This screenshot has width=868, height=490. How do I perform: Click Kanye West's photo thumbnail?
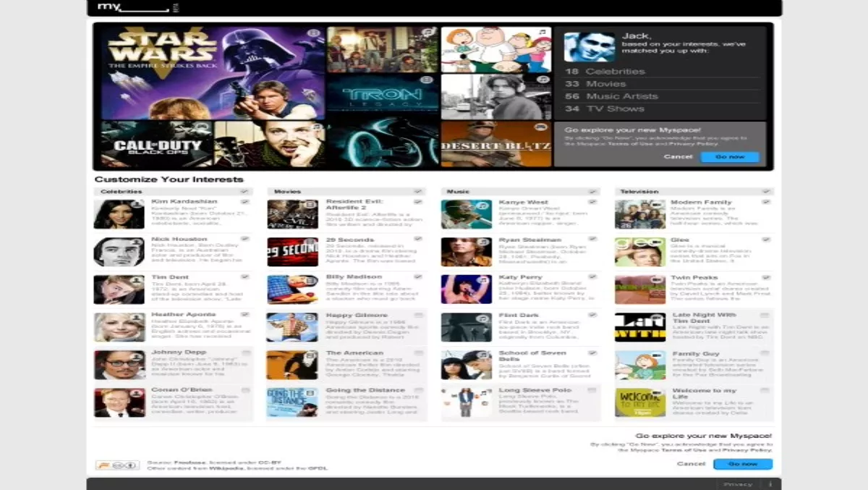(467, 214)
